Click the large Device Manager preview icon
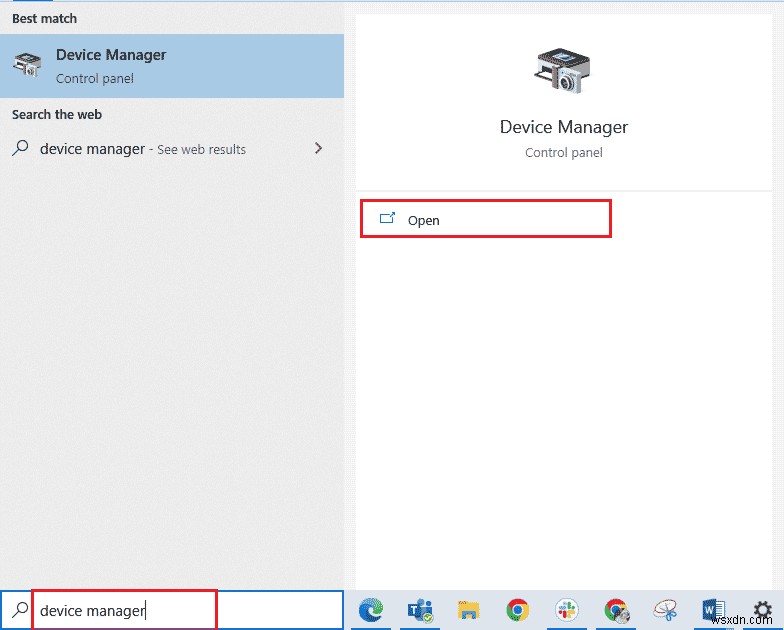 tap(564, 70)
